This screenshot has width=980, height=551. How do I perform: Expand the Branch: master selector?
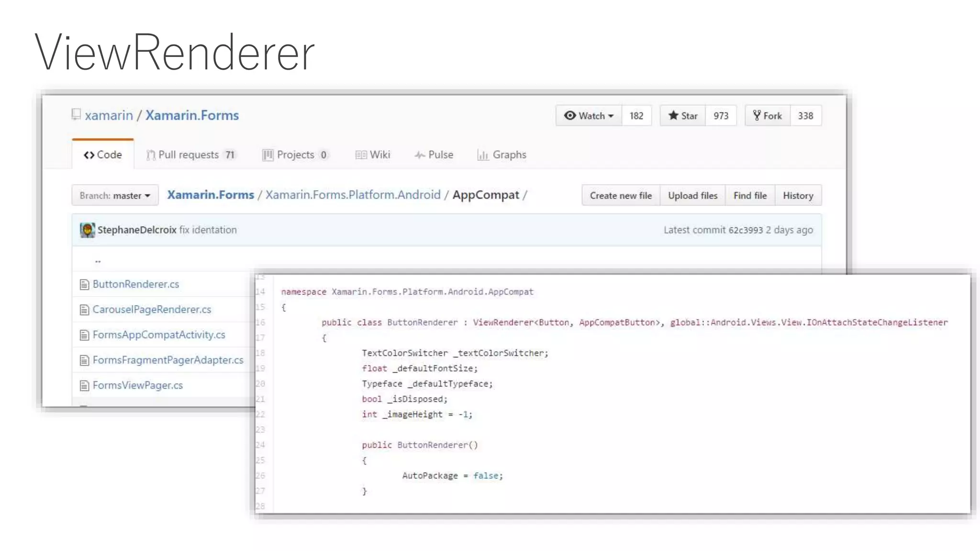pyautogui.click(x=115, y=196)
